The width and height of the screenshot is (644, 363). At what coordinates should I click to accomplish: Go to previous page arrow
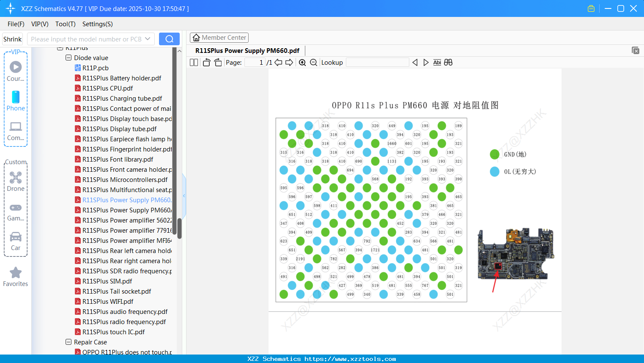(278, 62)
